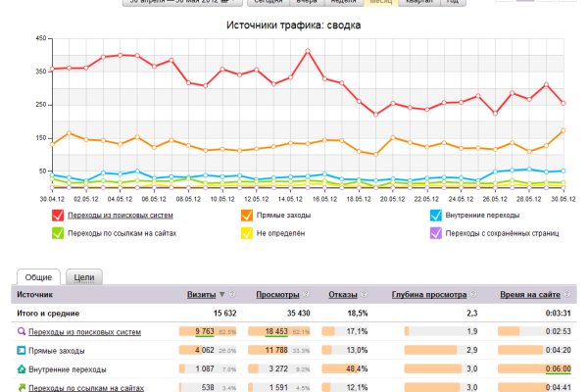
Task: Click the magnifier icon of search engines row
Action: point(21,332)
